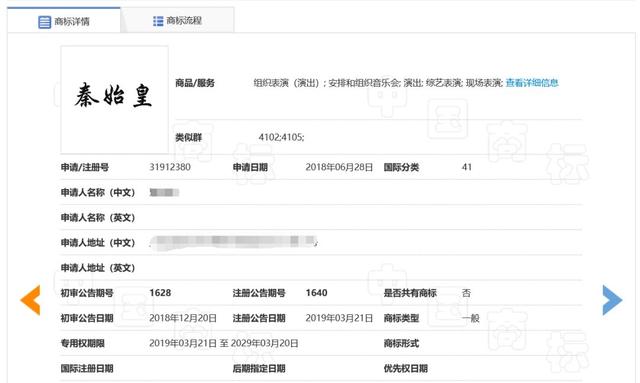Switch to the 商标流程 tab
The width and height of the screenshot is (640, 383).
(178, 20)
